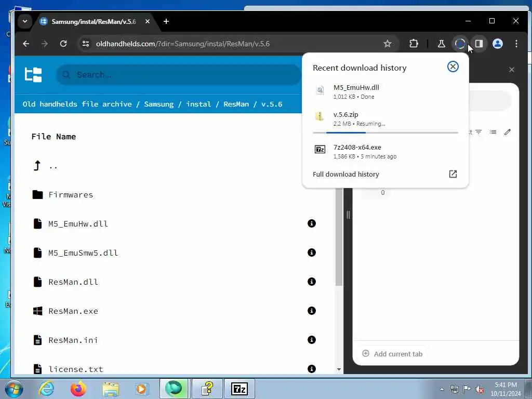Open ResMan.ini file
The image size is (532, 399).
click(73, 340)
